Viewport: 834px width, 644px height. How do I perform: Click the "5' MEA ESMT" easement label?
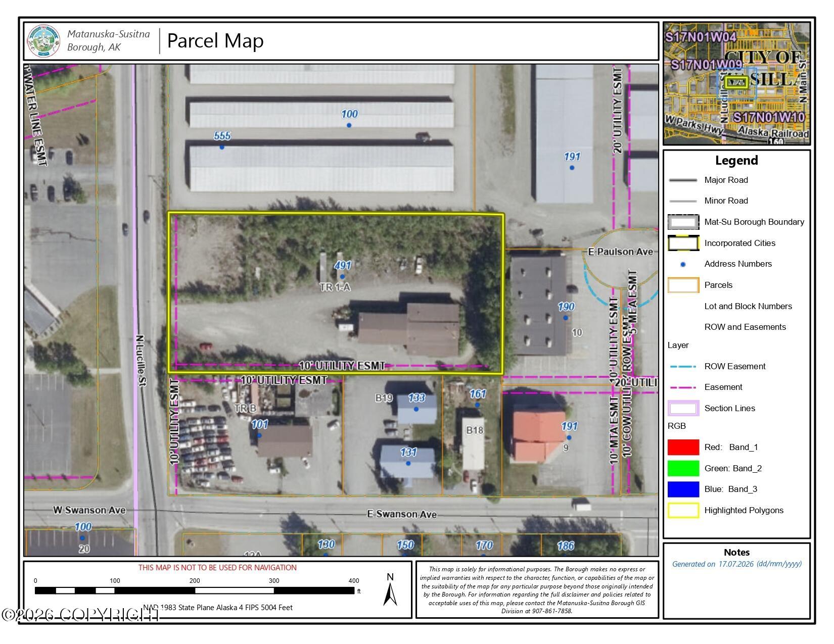(633, 302)
